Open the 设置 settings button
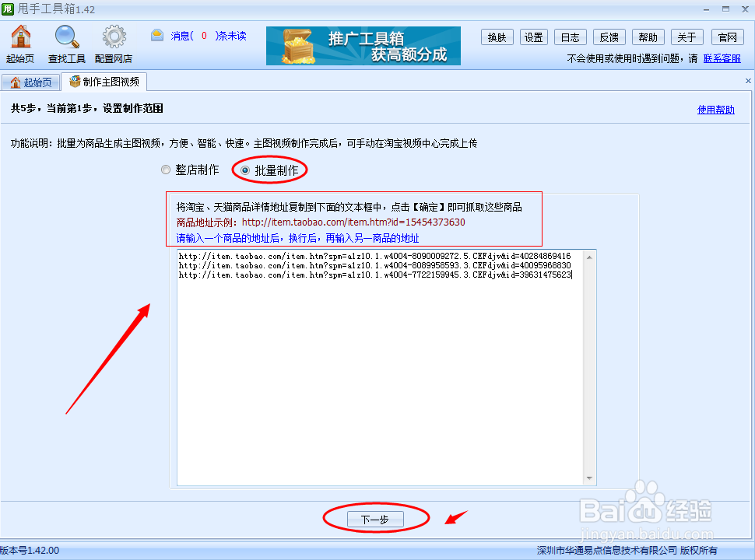The image size is (755, 560). point(533,37)
